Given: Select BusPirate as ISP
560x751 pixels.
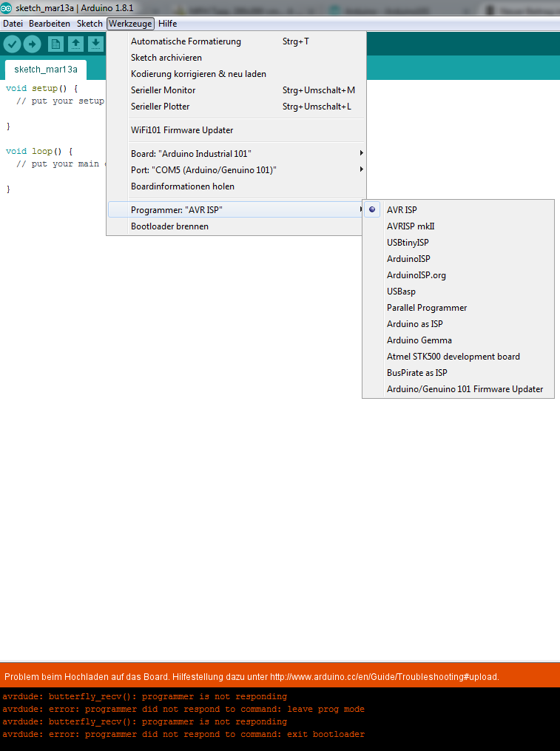Looking at the screenshot, I should (x=459, y=373).
